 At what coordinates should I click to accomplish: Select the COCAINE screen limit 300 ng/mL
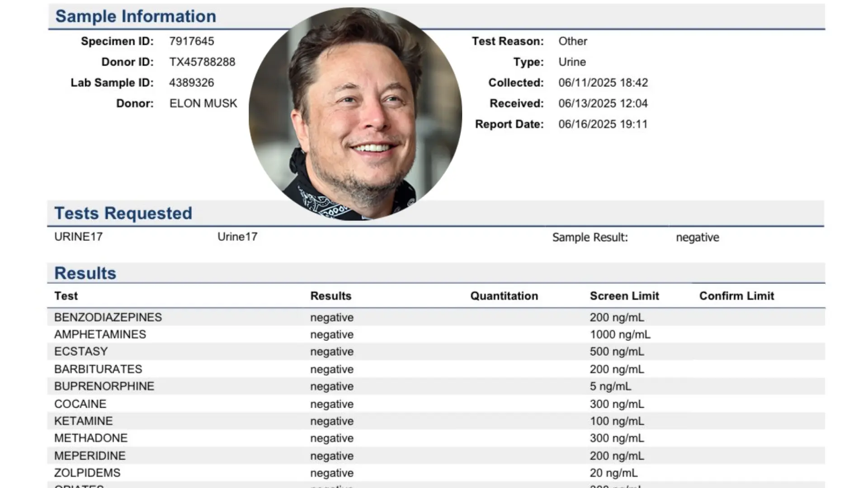[616, 404]
